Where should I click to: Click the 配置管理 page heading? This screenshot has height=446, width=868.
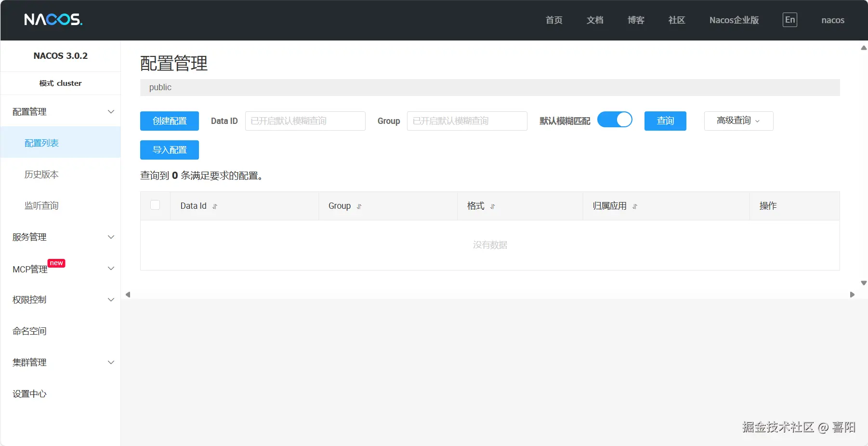174,63
